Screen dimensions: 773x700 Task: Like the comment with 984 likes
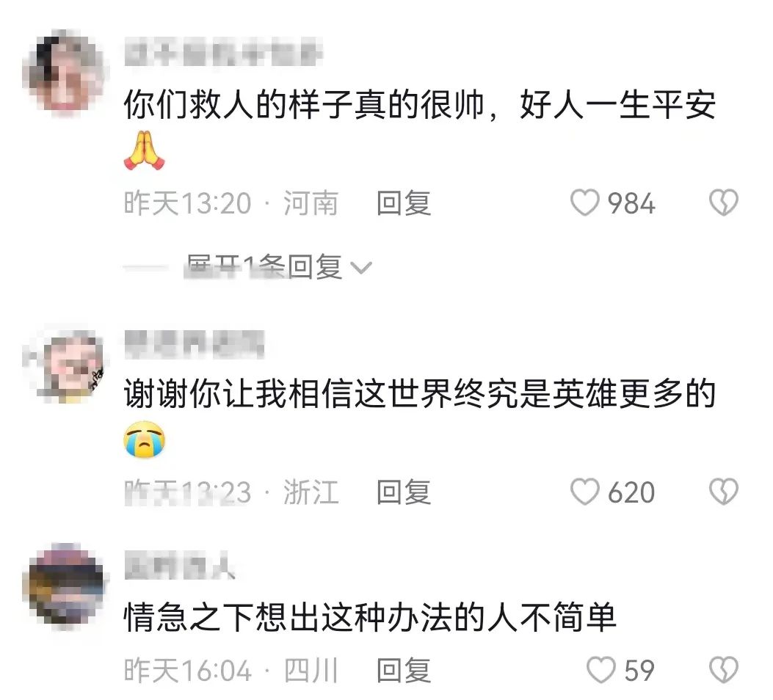pos(584,203)
